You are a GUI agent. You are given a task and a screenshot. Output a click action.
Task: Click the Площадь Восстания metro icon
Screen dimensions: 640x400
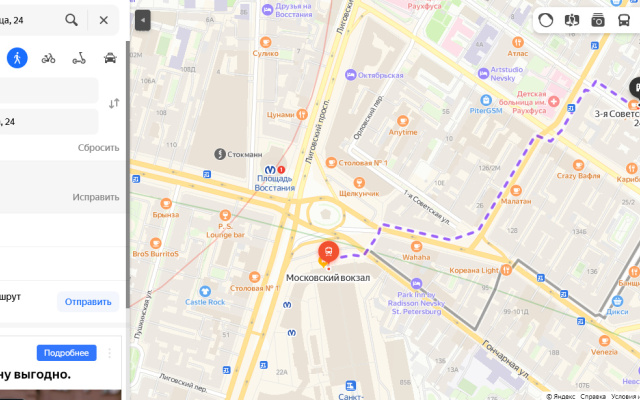click(270, 169)
